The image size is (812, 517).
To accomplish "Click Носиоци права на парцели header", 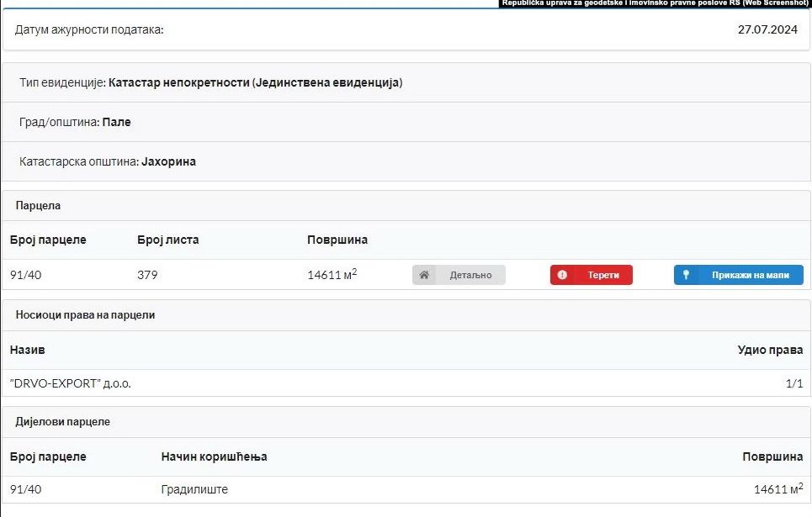I will pos(85,314).
